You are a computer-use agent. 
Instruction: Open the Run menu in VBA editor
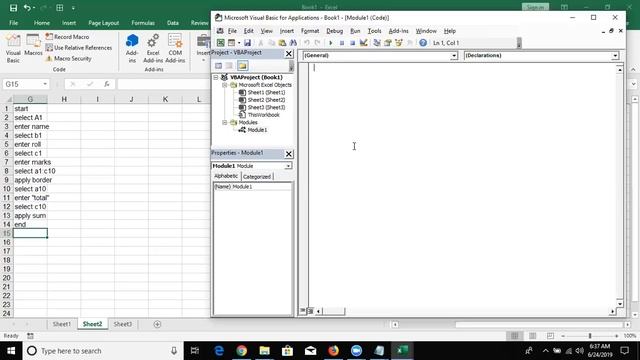[x=355, y=31]
